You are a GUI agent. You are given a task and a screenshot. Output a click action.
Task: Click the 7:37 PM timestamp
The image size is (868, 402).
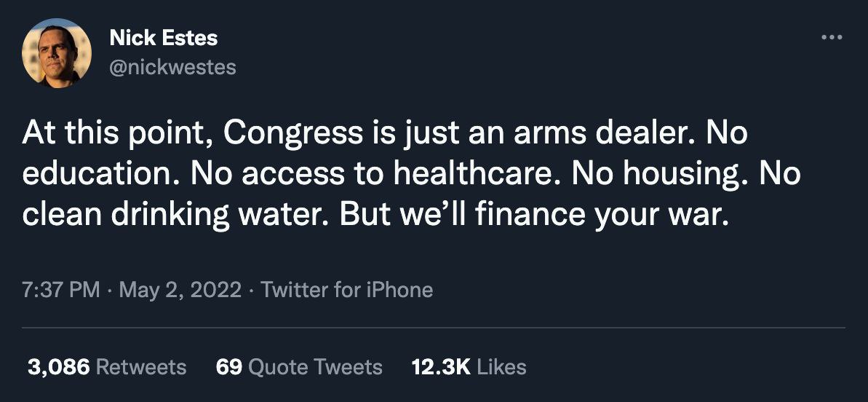[61, 290]
